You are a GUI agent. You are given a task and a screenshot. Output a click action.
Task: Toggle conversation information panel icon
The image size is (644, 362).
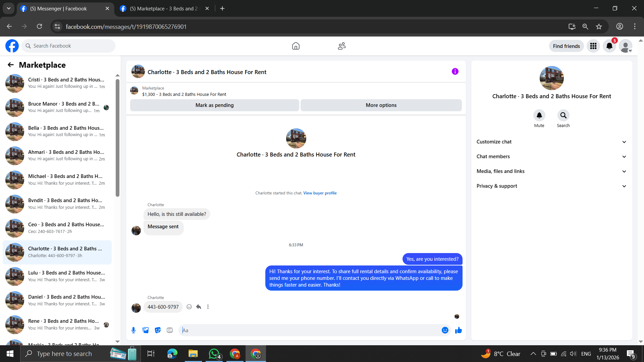[x=455, y=71]
